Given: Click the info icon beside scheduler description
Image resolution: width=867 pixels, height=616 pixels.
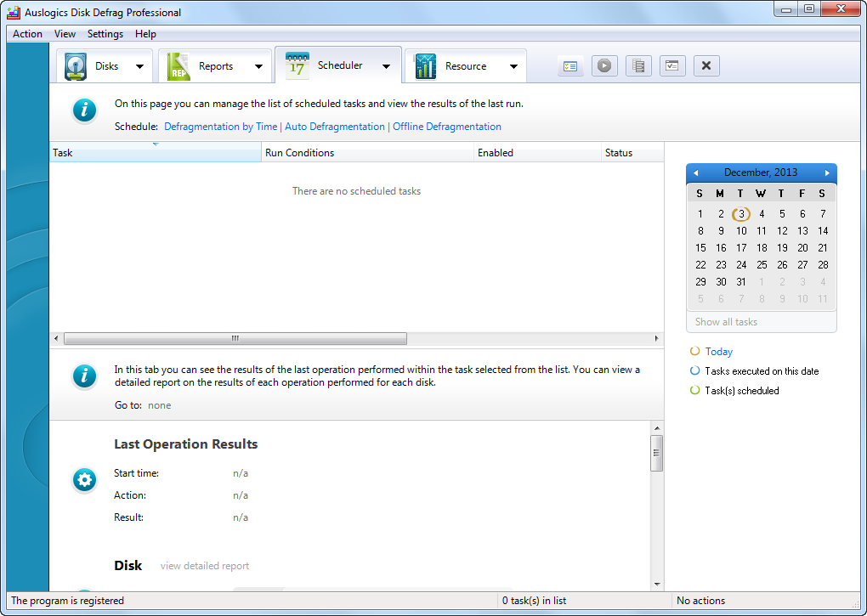Looking at the screenshot, I should pyautogui.click(x=85, y=110).
